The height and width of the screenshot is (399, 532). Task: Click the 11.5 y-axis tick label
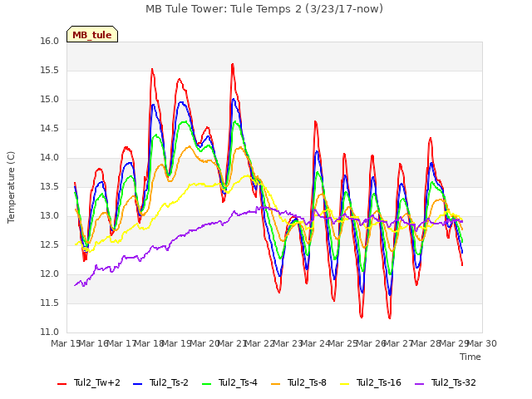[x=50, y=303]
